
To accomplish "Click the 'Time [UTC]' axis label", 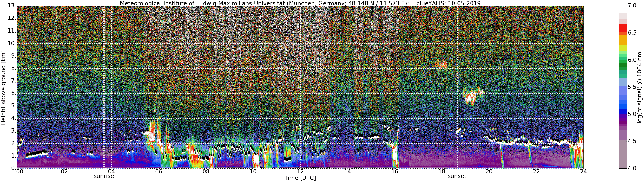I will coord(300,178).
